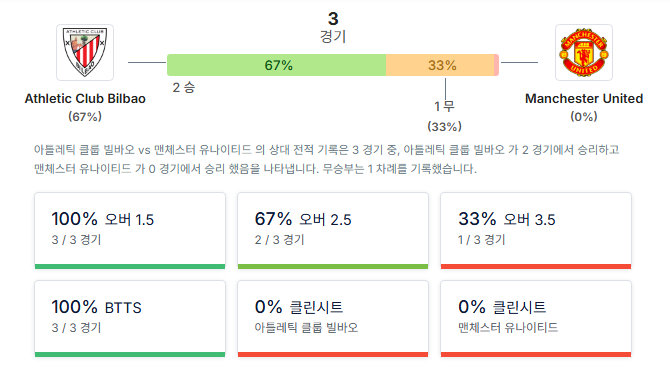Select the 맨체스터 유나이티드 클린시트 card
Image resolution: width=670 pixels, height=369 pixels.
(x=536, y=319)
